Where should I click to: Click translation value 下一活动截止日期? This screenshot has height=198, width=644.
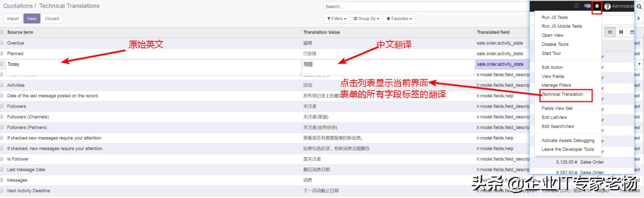(x=321, y=190)
